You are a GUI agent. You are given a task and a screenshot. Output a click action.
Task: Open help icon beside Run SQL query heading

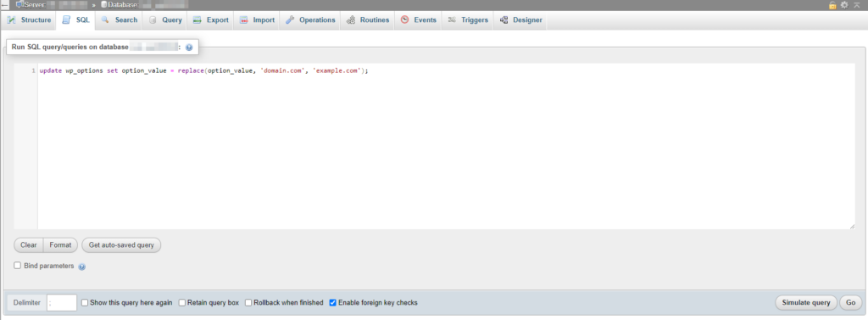[x=189, y=48]
